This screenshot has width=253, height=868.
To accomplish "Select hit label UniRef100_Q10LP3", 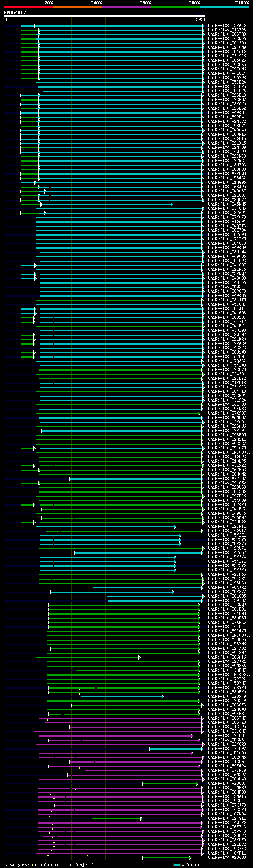I will pos(227,457).
